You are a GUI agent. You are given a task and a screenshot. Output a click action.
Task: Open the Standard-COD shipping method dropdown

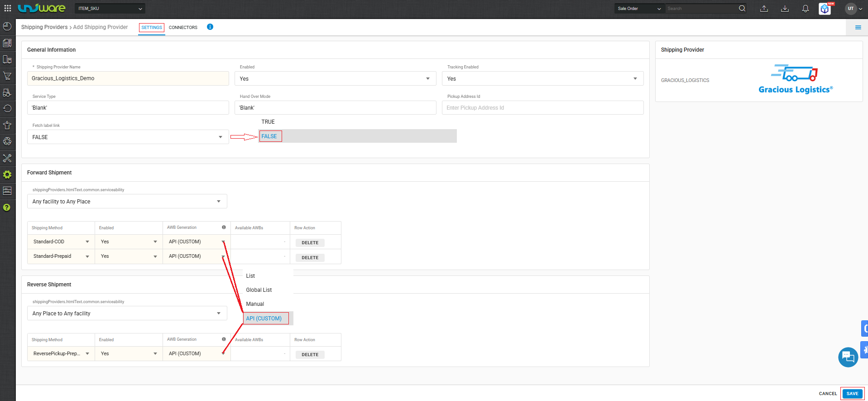point(61,242)
